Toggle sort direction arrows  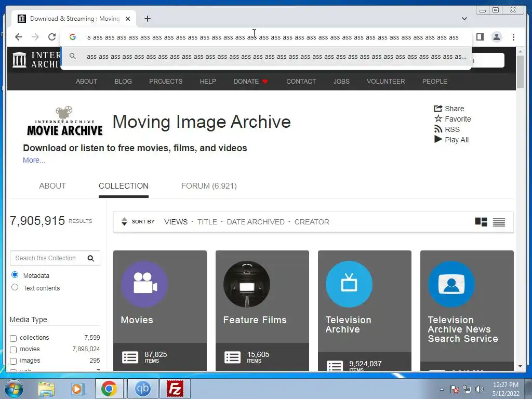[x=124, y=221]
